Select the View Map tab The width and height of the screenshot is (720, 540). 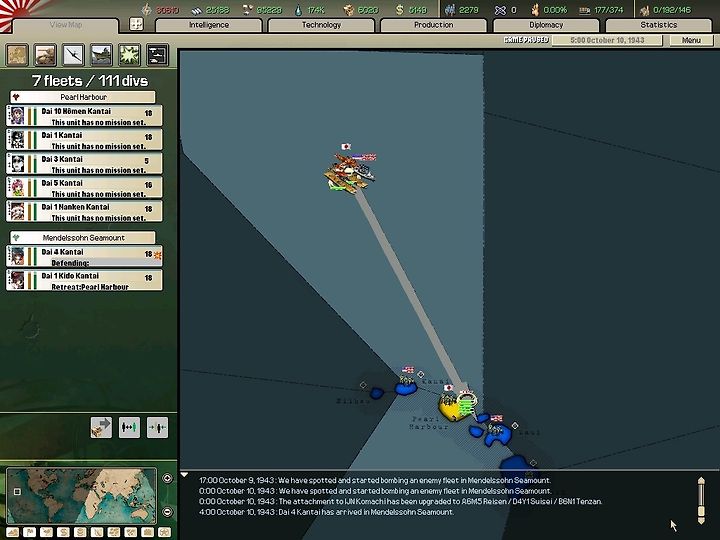pyautogui.click(x=66, y=25)
